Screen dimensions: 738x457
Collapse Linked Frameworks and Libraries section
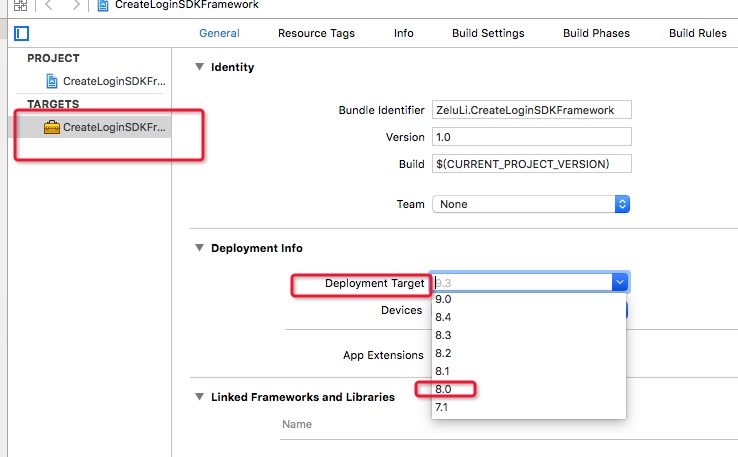coord(197,397)
